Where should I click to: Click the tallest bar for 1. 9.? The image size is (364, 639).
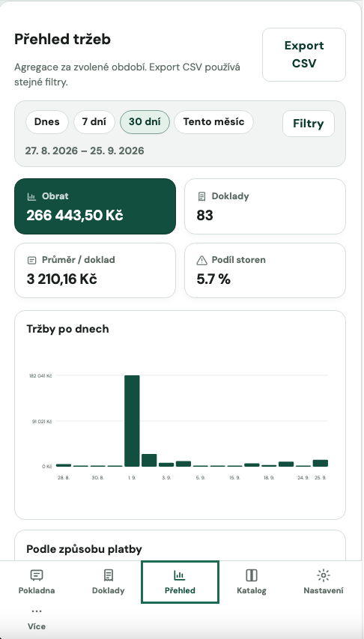pos(132,420)
